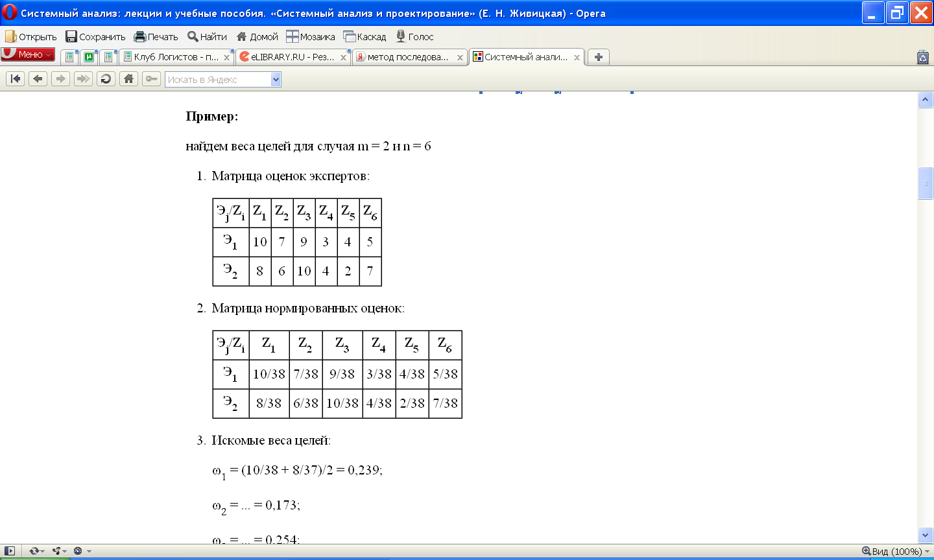The height and width of the screenshot is (560, 934).
Task: Click the cell 9 in the experts table
Action: [304, 242]
